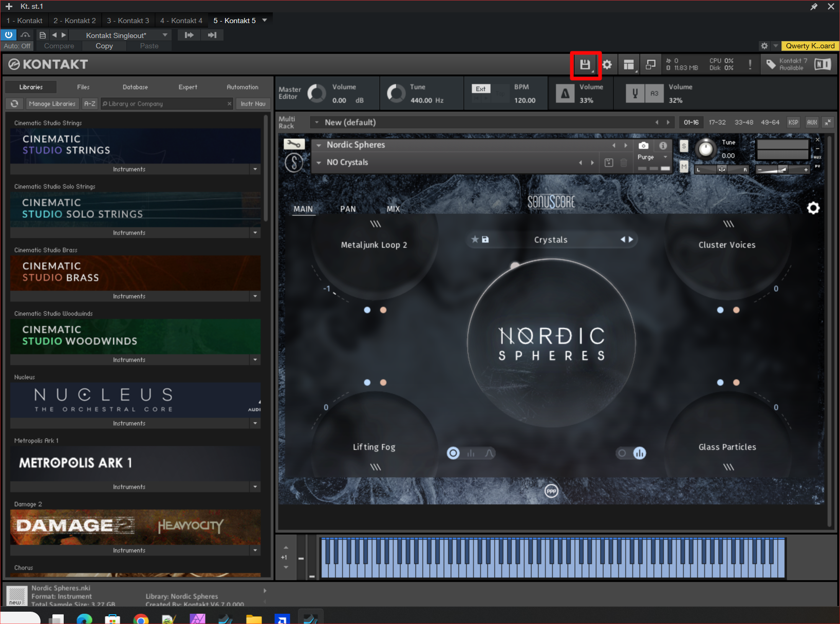The image size is (840, 624).
Task: Click the Cinematic Studio Woodwinds library banner
Action: pos(136,336)
